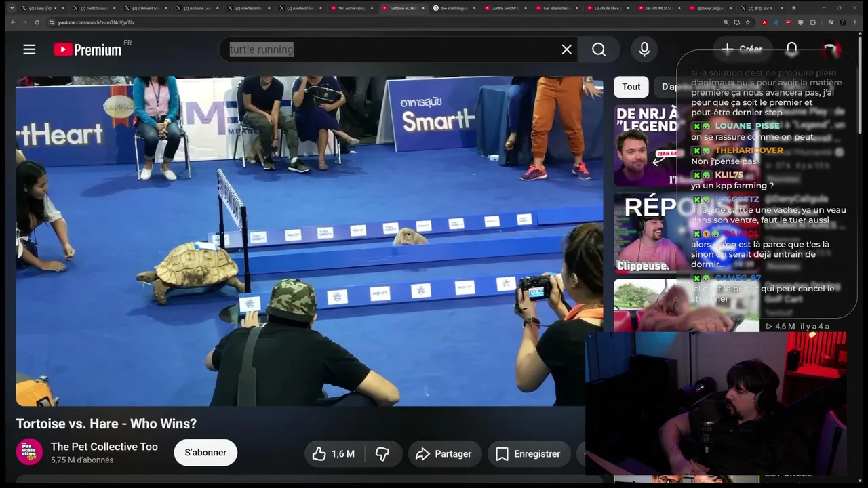This screenshot has width=868, height=488.
Task: Open the red YouTube extension icon
Action: click(x=788, y=22)
